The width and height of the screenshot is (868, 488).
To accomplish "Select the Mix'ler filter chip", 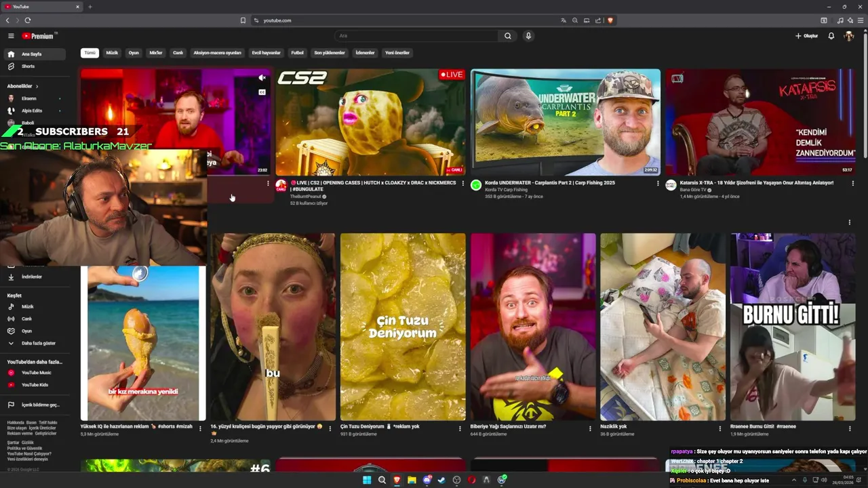I will pos(156,53).
